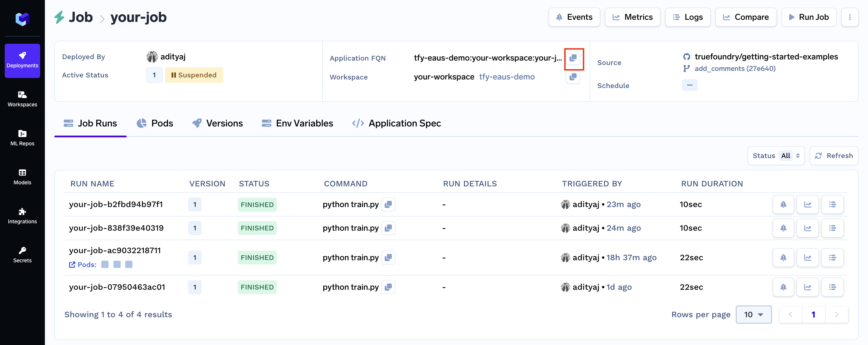Screen dimensions: 868x345
Task: Open ML Repos in the sidebar
Action: [x=22, y=138]
